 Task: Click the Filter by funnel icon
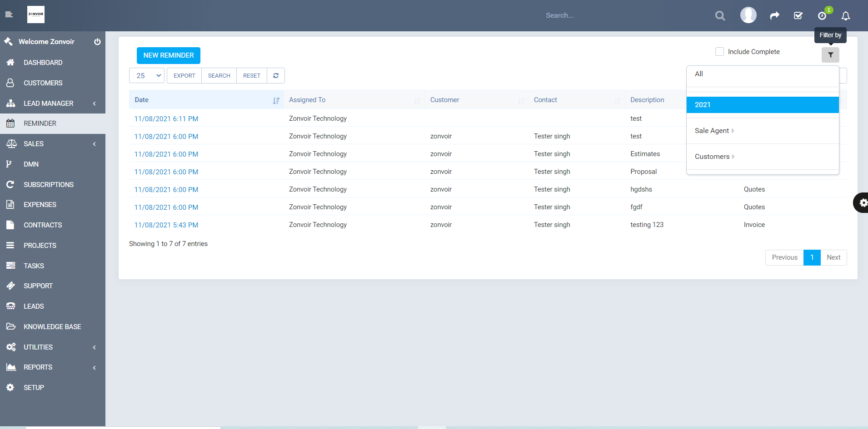coord(831,54)
